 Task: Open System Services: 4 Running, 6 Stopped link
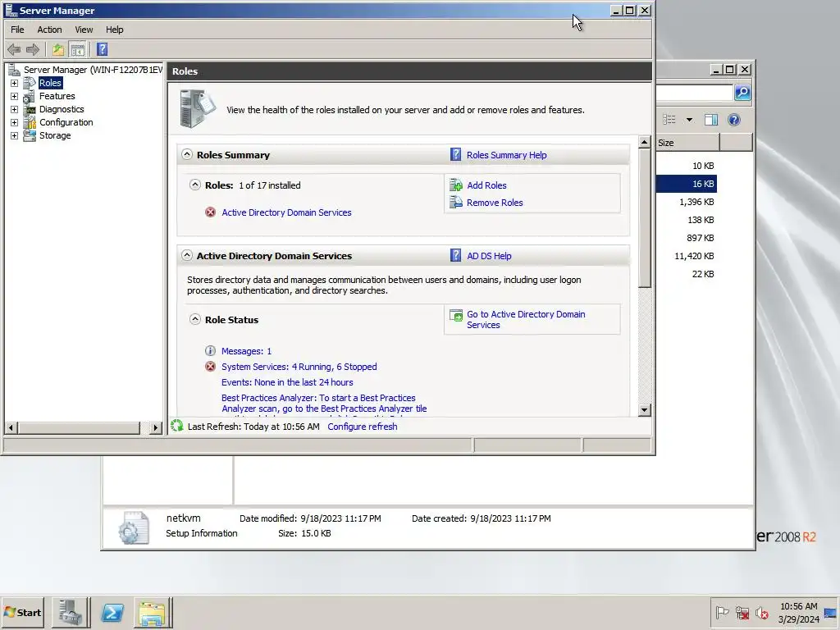[299, 367]
